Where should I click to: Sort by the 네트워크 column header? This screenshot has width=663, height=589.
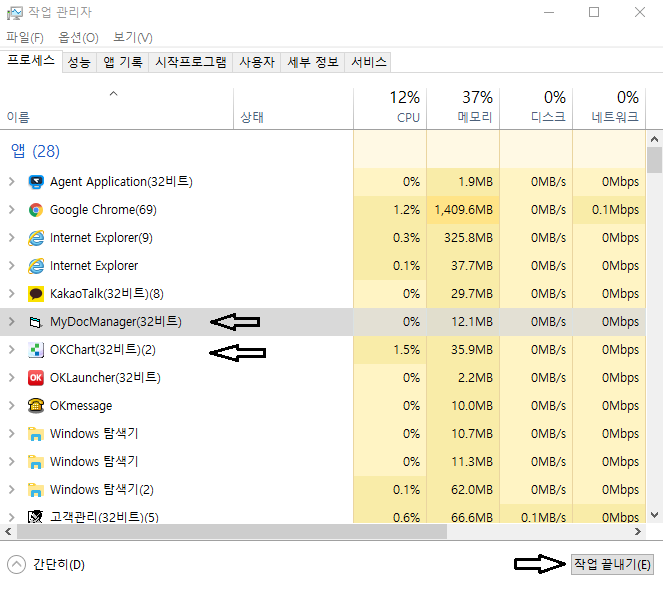tap(609, 109)
